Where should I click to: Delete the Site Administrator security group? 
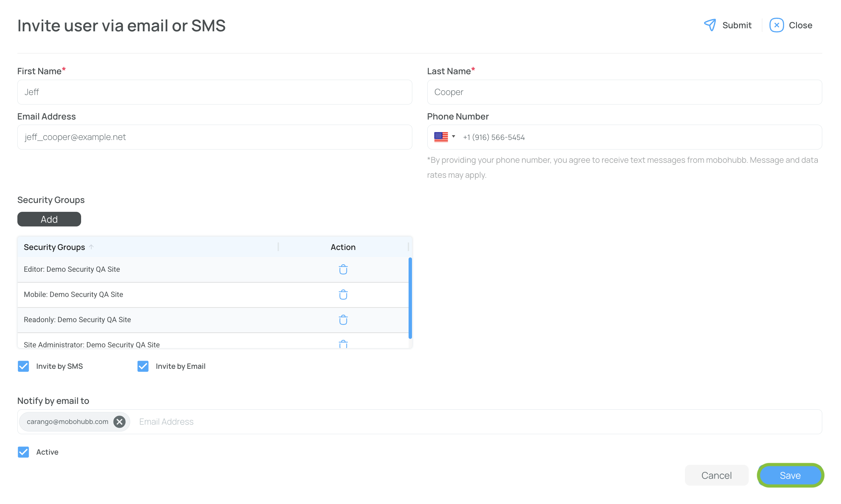coord(343,344)
